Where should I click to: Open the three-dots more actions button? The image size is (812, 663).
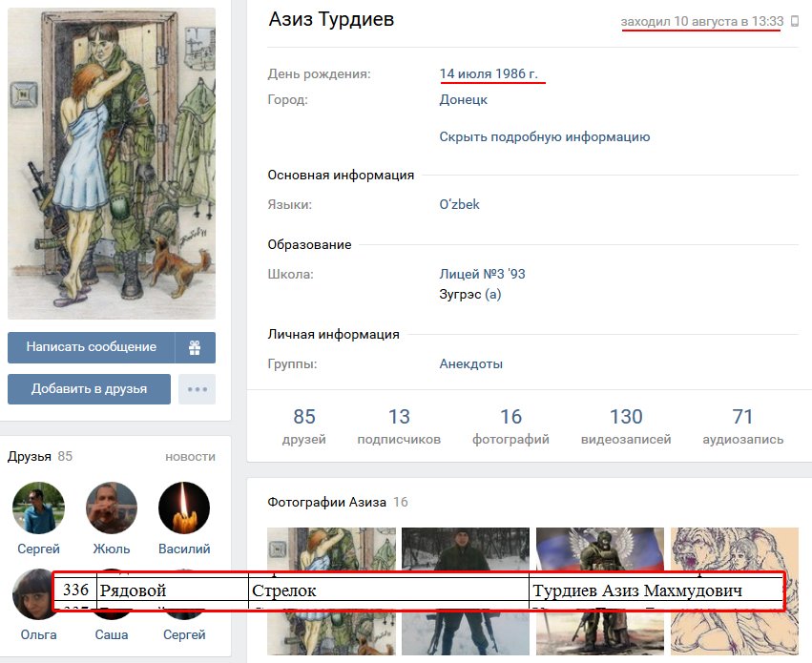[x=197, y=389]
